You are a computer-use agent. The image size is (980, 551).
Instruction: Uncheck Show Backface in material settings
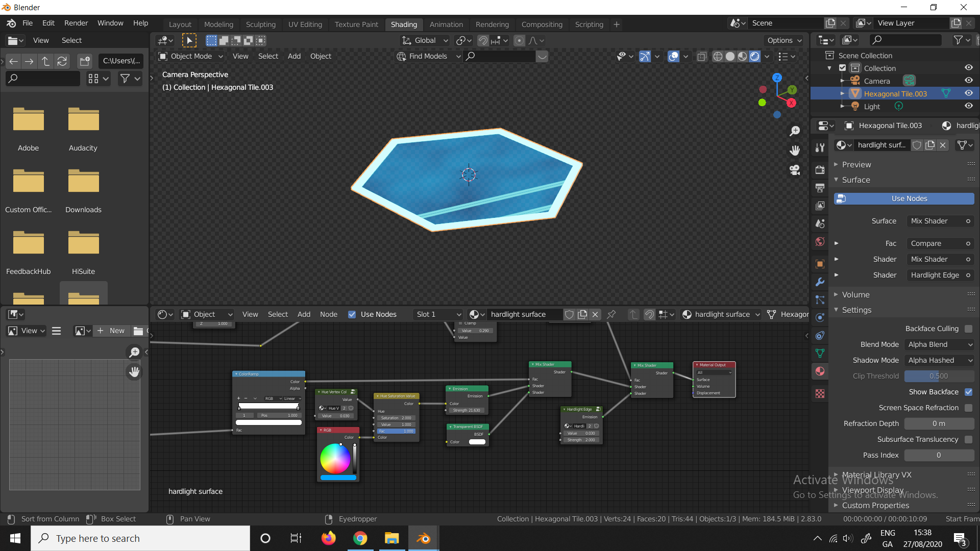point(968,392)
